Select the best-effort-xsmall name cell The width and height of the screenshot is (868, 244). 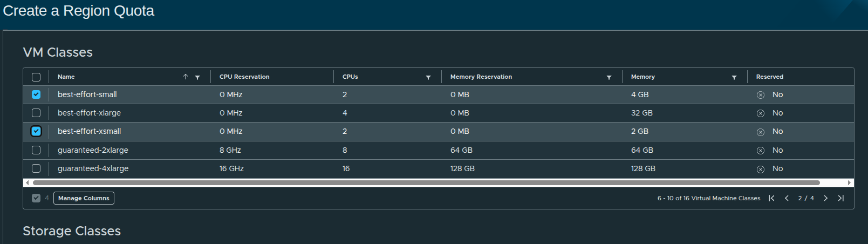(x=90, y=131)
